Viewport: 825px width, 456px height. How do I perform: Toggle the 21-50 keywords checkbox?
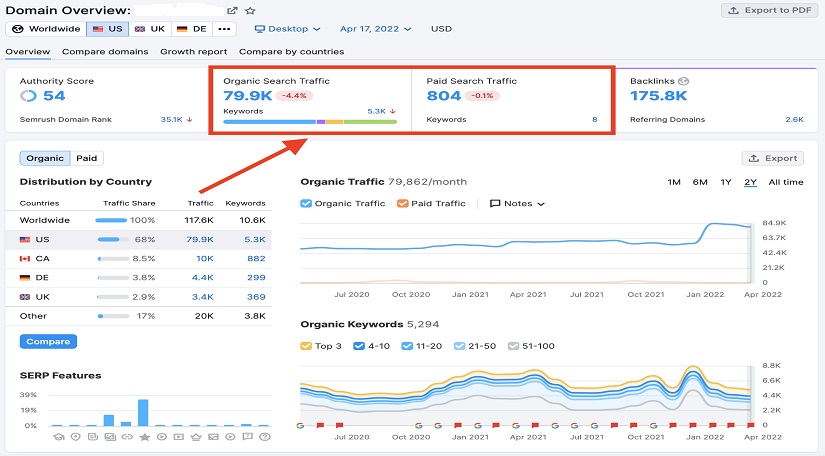click(x=459, y=346)
